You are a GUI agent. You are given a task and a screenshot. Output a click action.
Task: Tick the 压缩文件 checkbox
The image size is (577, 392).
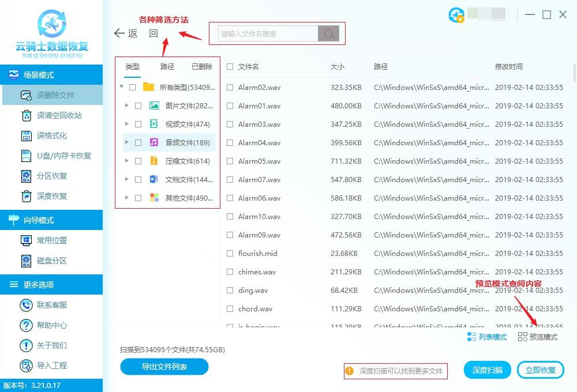pos(138,161)
